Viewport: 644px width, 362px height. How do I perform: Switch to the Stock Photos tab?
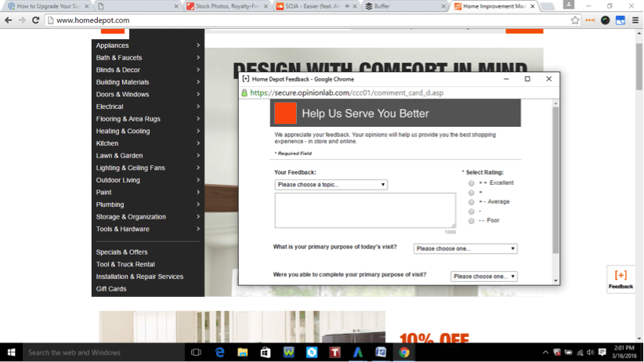227,6
